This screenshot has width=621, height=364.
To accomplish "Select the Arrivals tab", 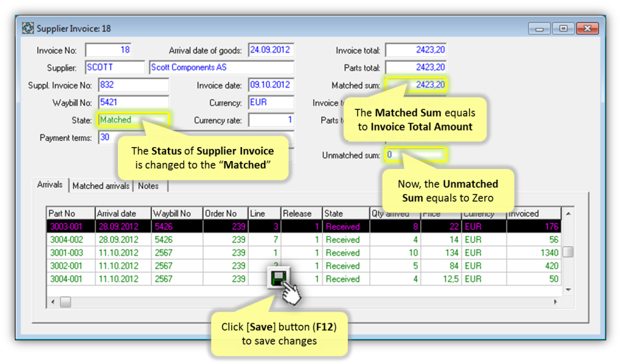I will coord(51,186).
